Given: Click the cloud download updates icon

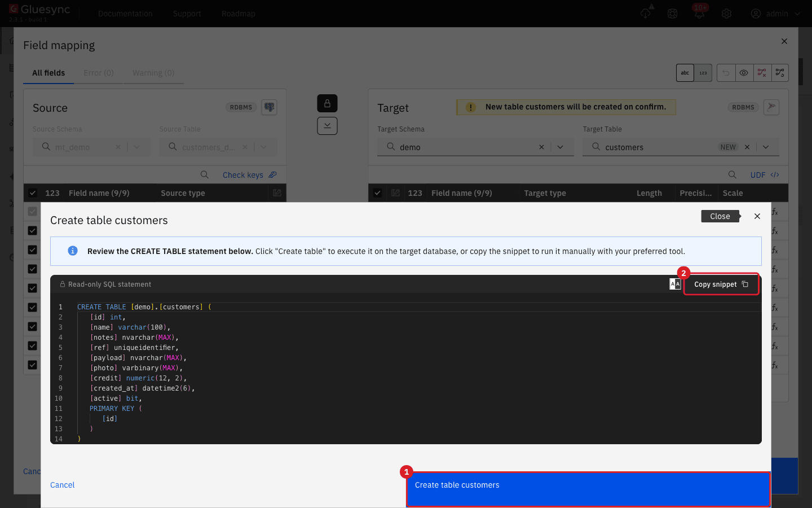Looking at the screenshot, I should [x=646, y=13].
